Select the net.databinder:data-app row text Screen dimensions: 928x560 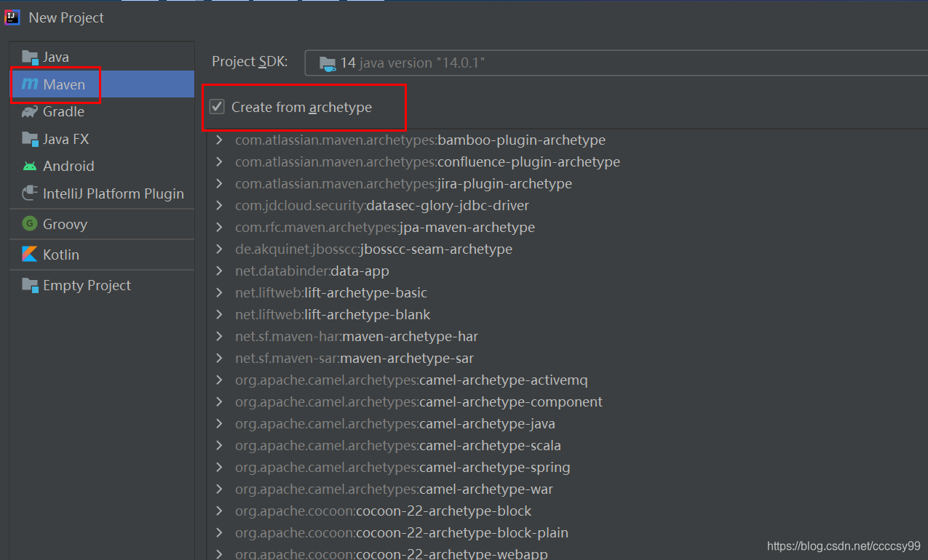pyautogui.click(x=312, y=271)
